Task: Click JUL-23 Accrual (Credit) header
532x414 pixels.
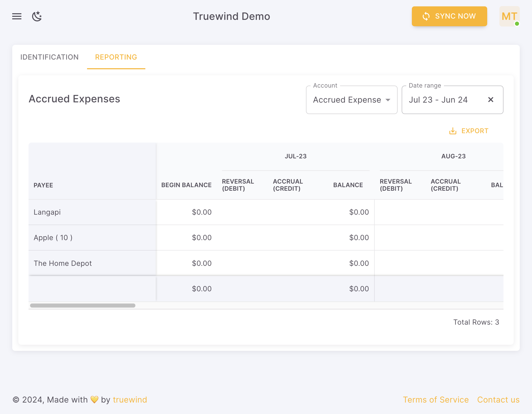Action: (288, 185)
